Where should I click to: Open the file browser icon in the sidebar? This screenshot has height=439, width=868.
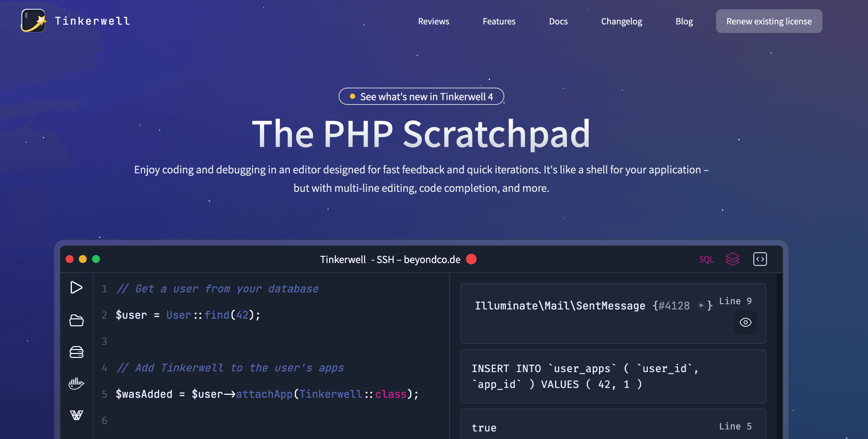[x=77, y=320]
